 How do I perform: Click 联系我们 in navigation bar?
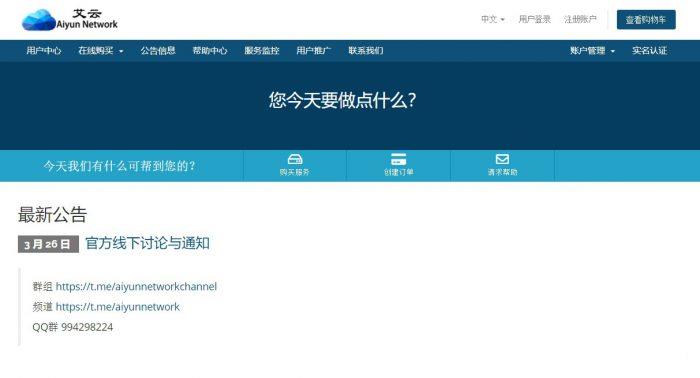pos(366,50)
